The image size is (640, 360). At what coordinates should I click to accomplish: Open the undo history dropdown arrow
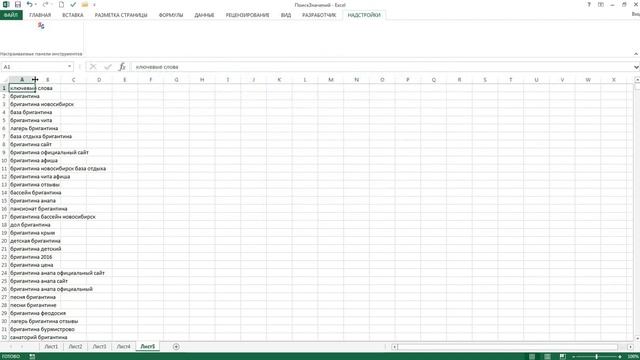[x=35, y=4]
